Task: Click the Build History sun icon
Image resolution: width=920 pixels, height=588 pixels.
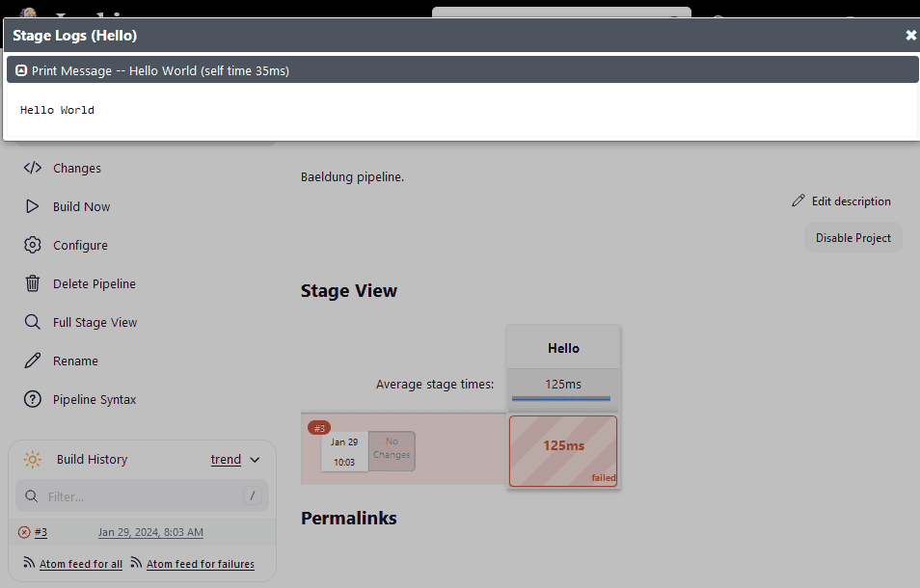Action: point(33,460)
